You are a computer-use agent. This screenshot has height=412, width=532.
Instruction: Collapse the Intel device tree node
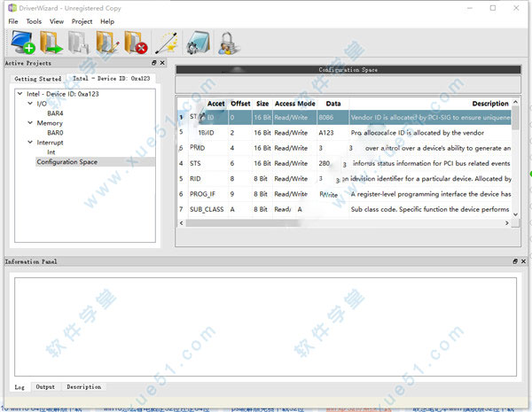pos(20,93)
